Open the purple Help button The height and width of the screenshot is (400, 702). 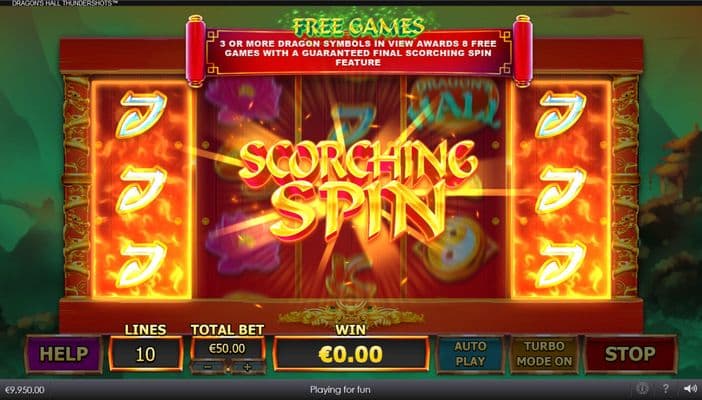point(64,354)
